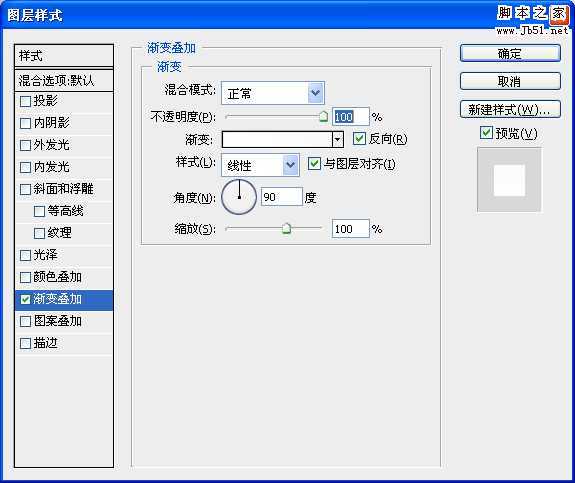575x483 pixels.
Task: Enable the 斜面和浮雕 bevel checkbox
Action: (25, 189)
